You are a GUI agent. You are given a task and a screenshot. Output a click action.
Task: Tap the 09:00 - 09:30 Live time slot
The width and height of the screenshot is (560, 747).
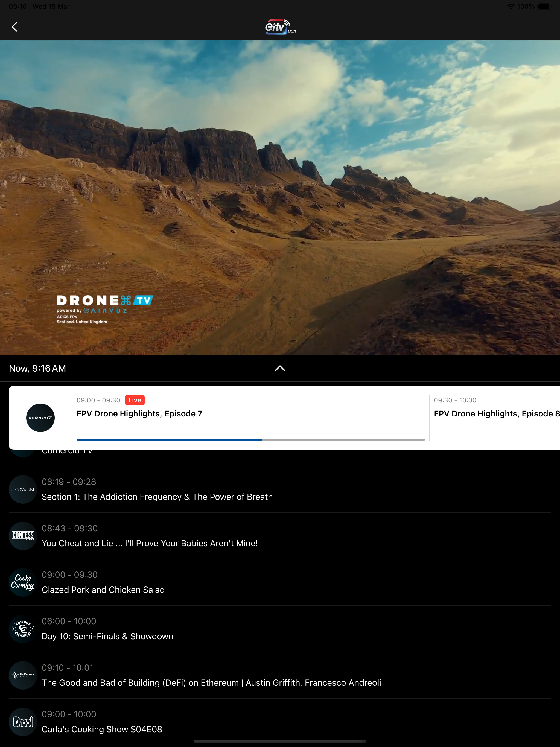tap(98, 400)
